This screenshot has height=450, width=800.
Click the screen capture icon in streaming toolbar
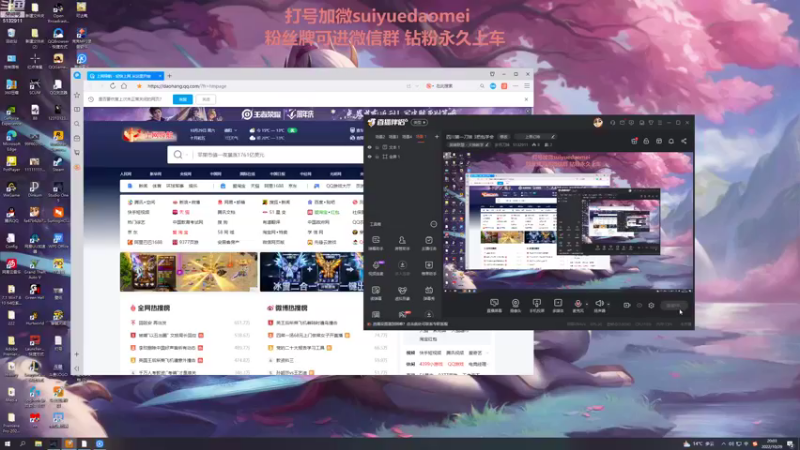[494, 303]
